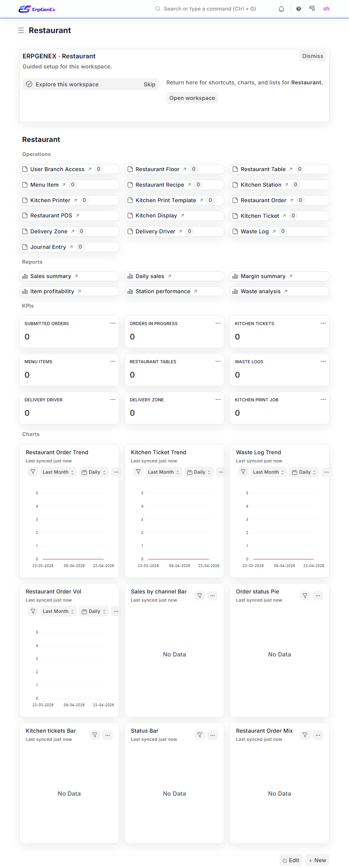Mark Explore this workspace step complete
The height and width of the screenshot is (868, 349).
point(29,84)
